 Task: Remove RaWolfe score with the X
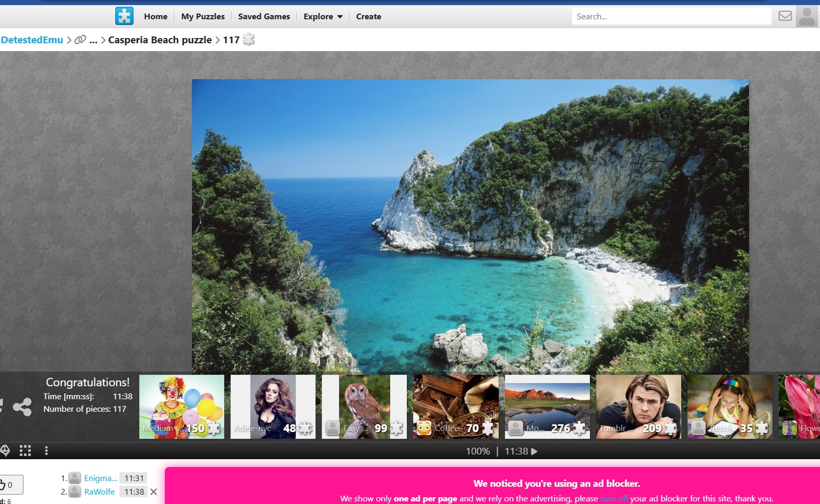(x=153, y=491)
